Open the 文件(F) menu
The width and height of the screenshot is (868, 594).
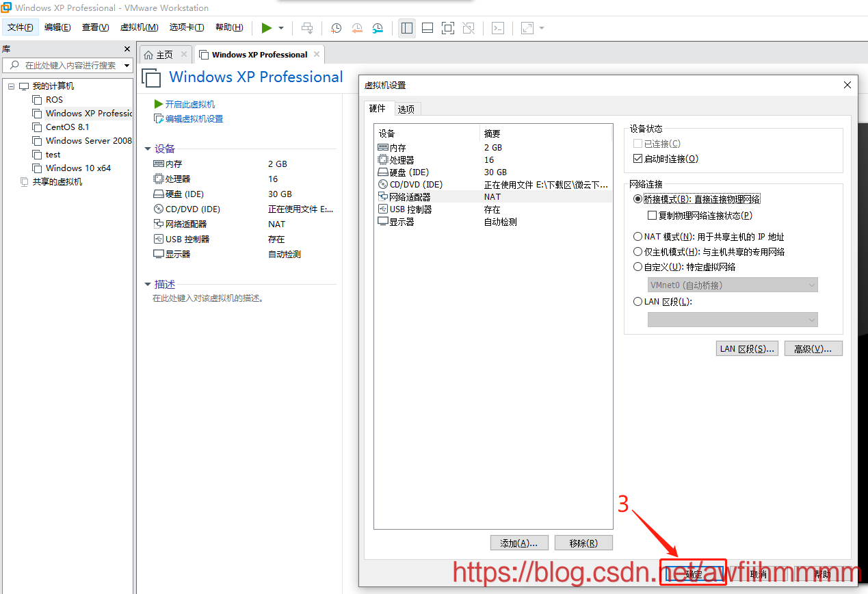click(x=21, y=27)
